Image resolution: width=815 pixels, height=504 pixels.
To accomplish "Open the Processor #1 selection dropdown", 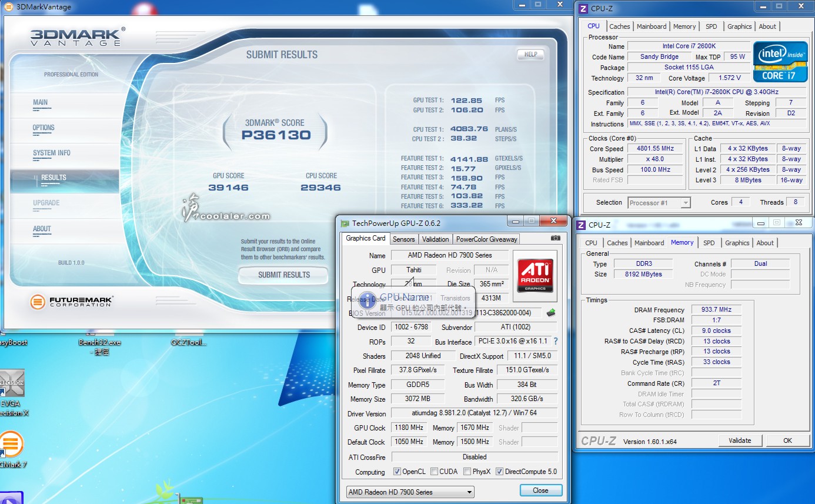I will pos(659,203).
